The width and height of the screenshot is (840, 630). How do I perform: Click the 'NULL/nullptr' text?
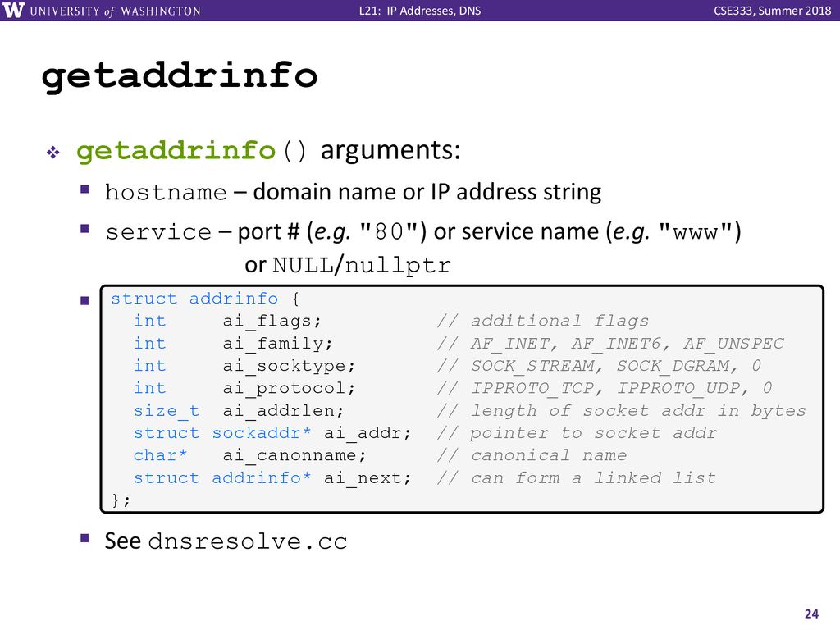(362, 265)
